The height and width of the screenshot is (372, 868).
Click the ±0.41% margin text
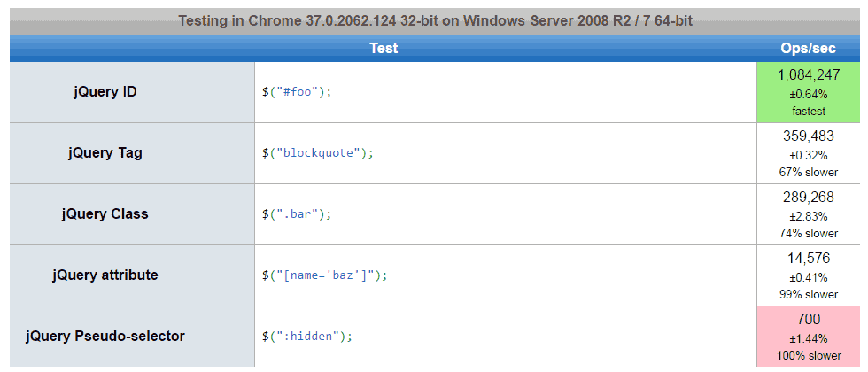tap(809, 276)
